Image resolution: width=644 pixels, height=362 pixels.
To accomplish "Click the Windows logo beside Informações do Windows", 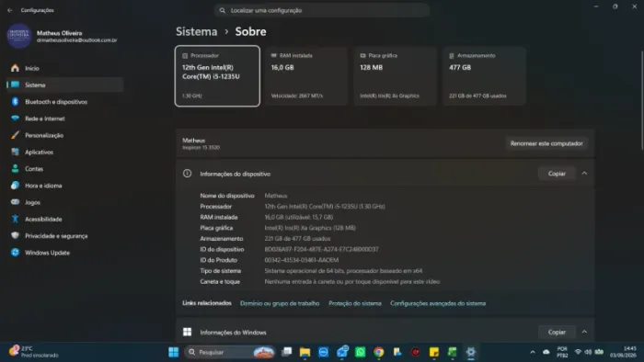I will pos(187,332).
